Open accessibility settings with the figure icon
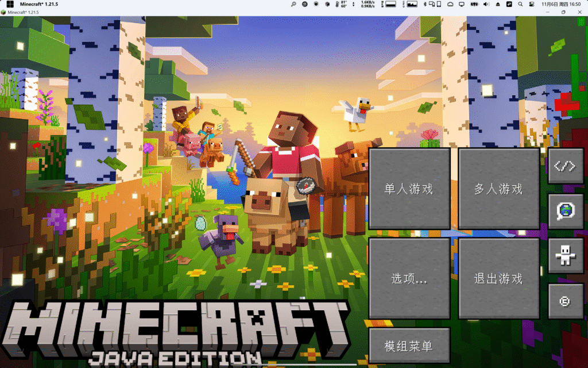The height and width of the screenshot is (368, 588). pyautogui.click(x=565, y=256)
